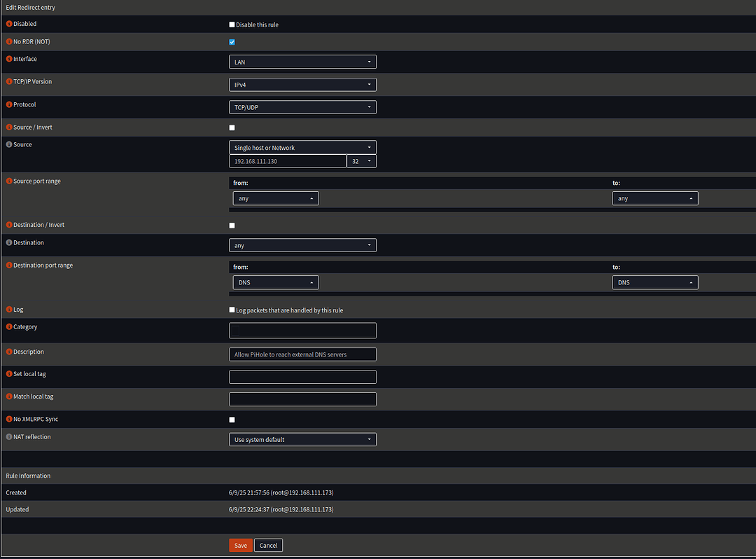Image resolution: width=756 pixels, height=559 pixels.
Task: Open the TCP/IP Version dropdown
Action: tap(302, 84)
